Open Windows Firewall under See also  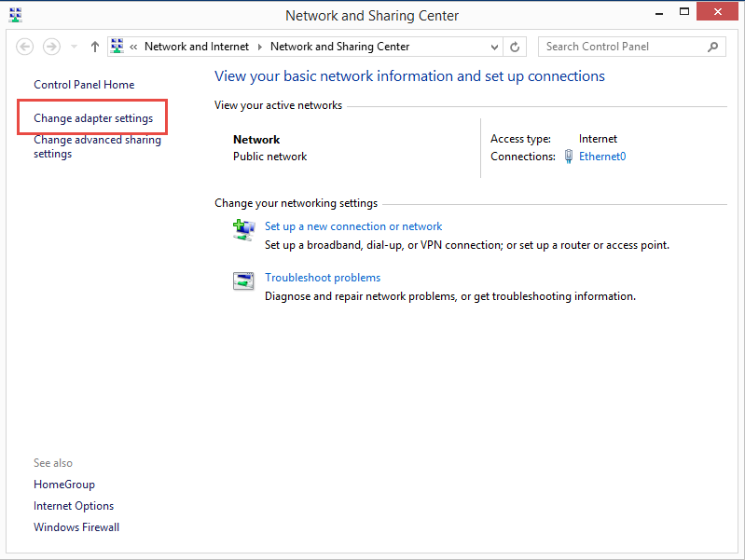click(76, 527)
